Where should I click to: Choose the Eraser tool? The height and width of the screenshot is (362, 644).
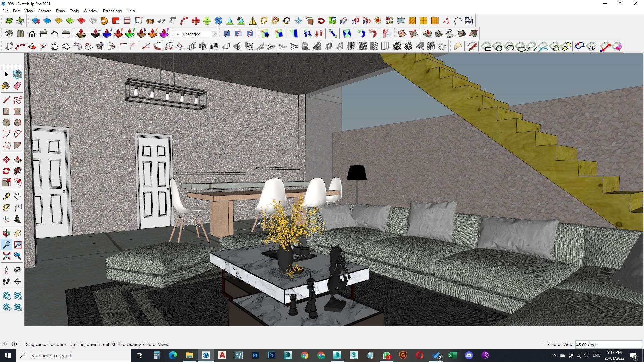click(18, 86)
